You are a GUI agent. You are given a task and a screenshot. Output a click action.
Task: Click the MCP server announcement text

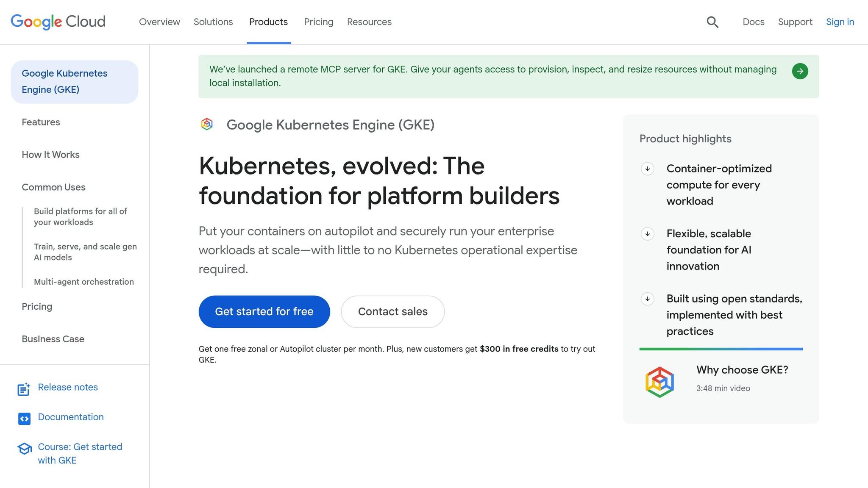tap(493, 76)
